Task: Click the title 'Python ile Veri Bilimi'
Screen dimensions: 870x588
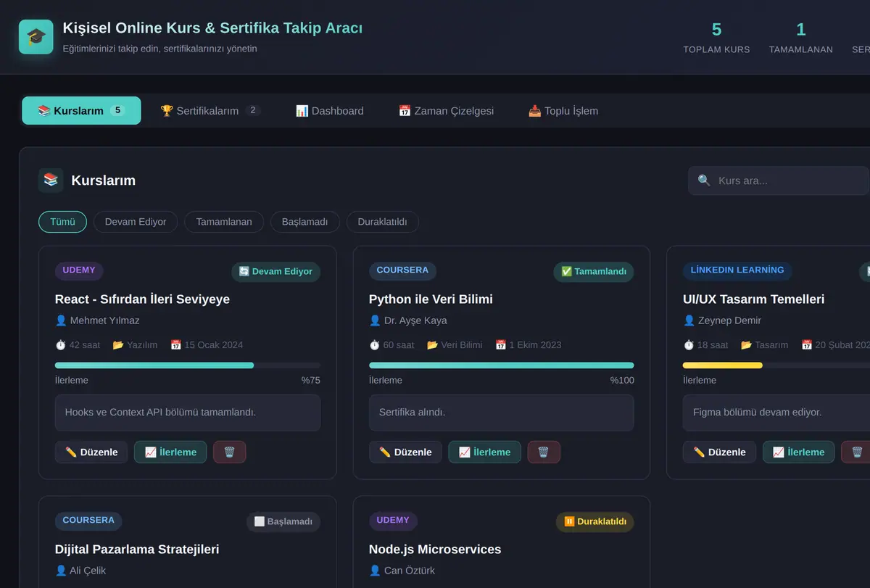Action: pyautogui.click(x=431, y=299)
